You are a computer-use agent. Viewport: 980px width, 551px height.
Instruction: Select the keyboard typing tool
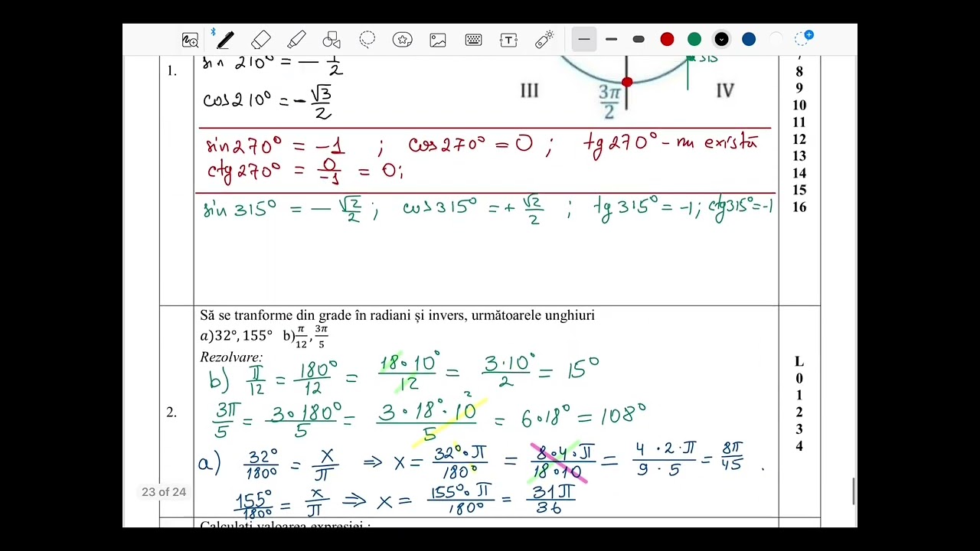click(x=473, y=40)
